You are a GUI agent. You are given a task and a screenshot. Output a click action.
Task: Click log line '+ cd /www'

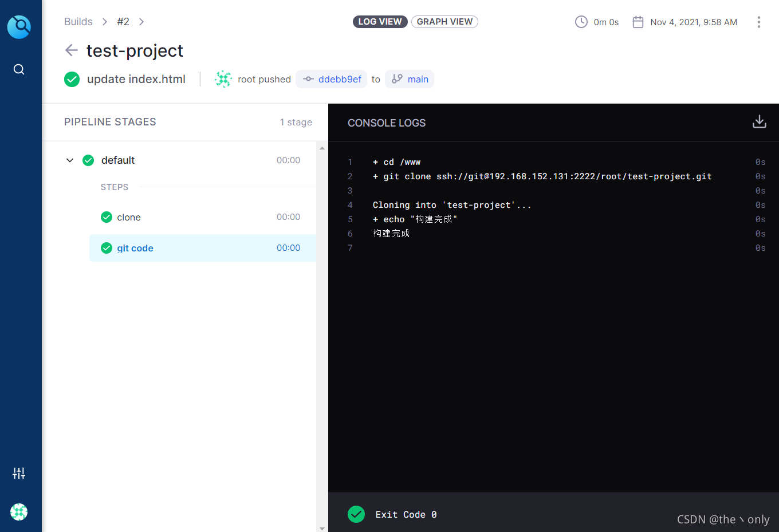[396, 162]
